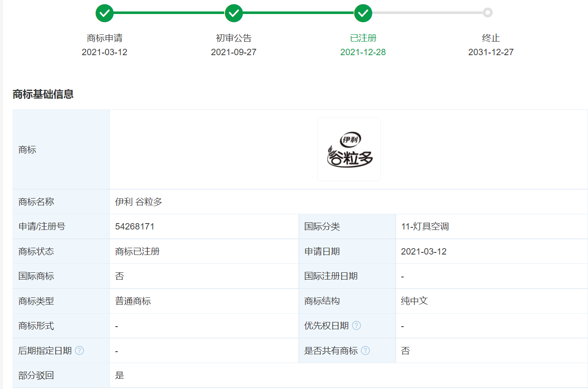Click the 商标申请 step label
Screen dimensions: 588x389
(104, 38)
